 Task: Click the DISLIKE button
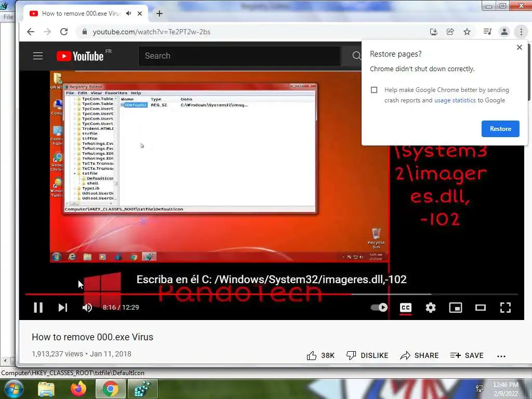(x=367, y=355)
